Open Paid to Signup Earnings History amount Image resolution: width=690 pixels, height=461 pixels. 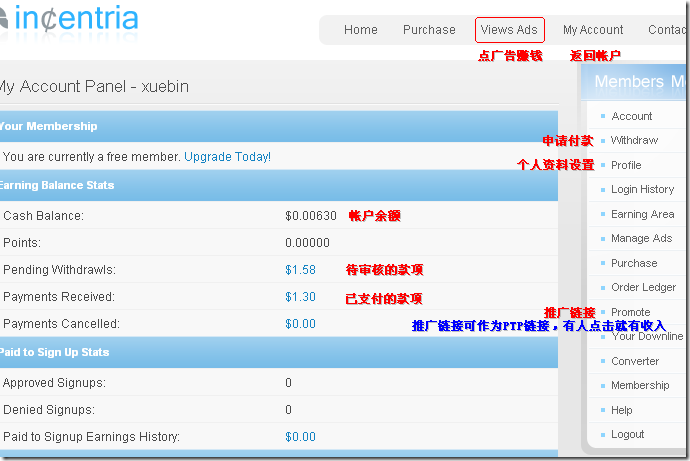[300, 437]
